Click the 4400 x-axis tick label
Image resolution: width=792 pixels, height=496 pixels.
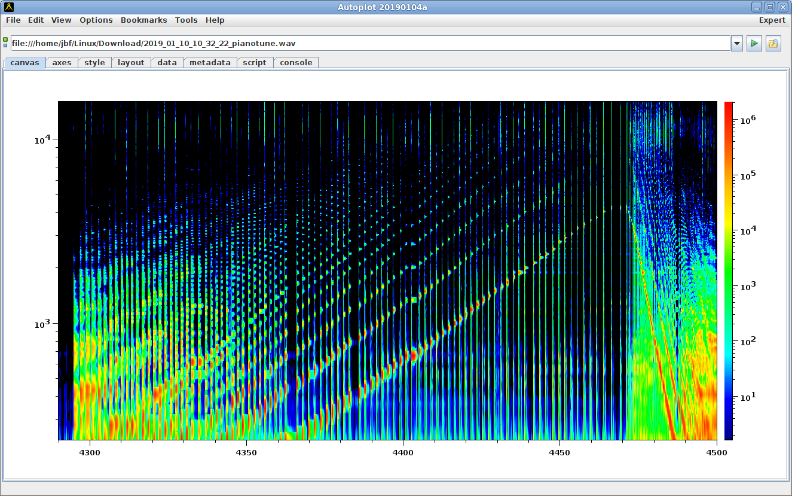tap(403, 453)
